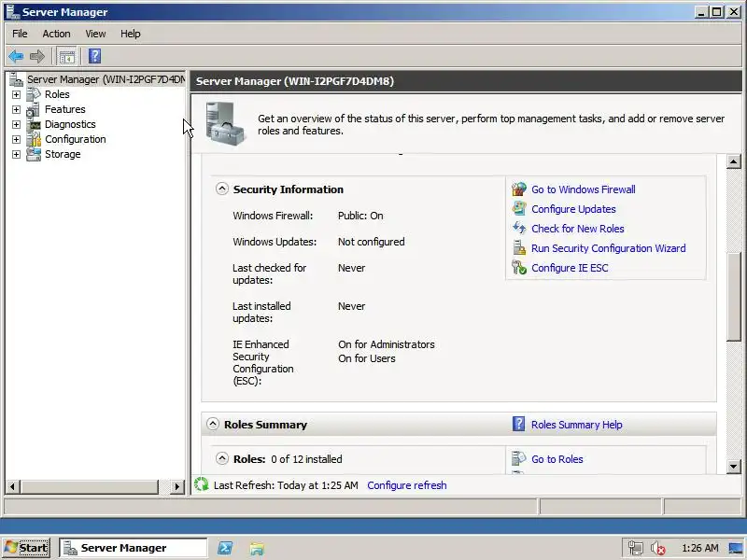
Task: Click the 'Public: On' firewall value
Action: [x=360, y=216]
